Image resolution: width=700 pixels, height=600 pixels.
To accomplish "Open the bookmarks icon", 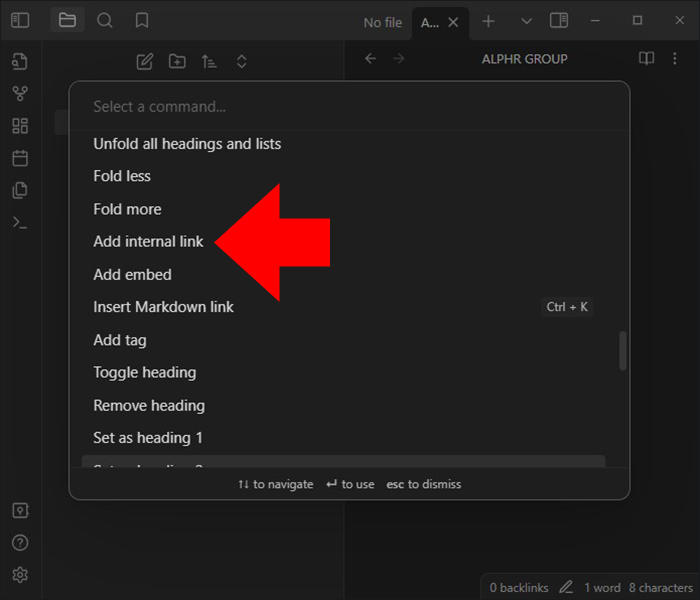I will (142, 21).
